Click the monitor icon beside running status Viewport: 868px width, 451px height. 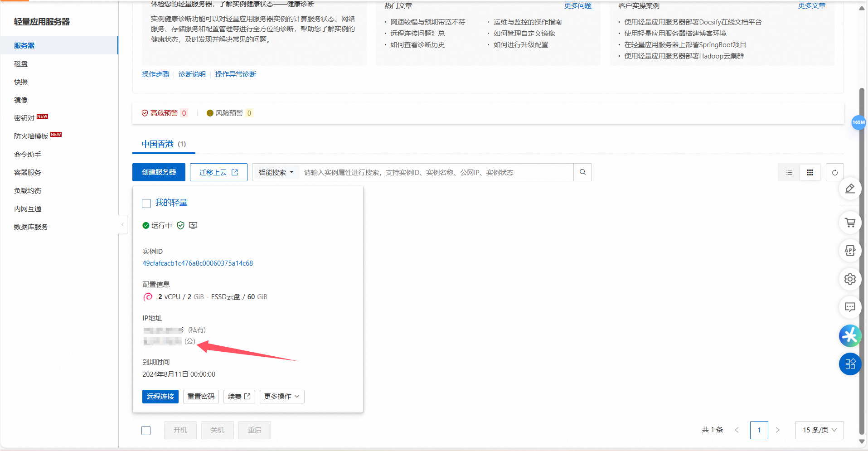[x=193, y=225]
